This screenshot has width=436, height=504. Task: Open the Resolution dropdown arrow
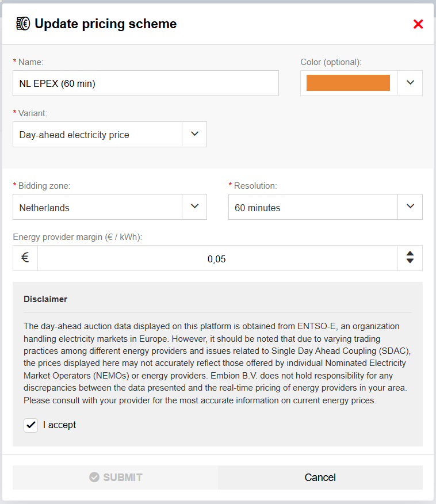(x=410, y=207)
